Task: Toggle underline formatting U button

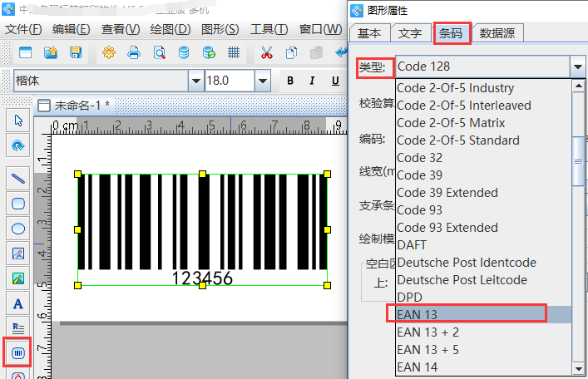Action: pos(335,81)
